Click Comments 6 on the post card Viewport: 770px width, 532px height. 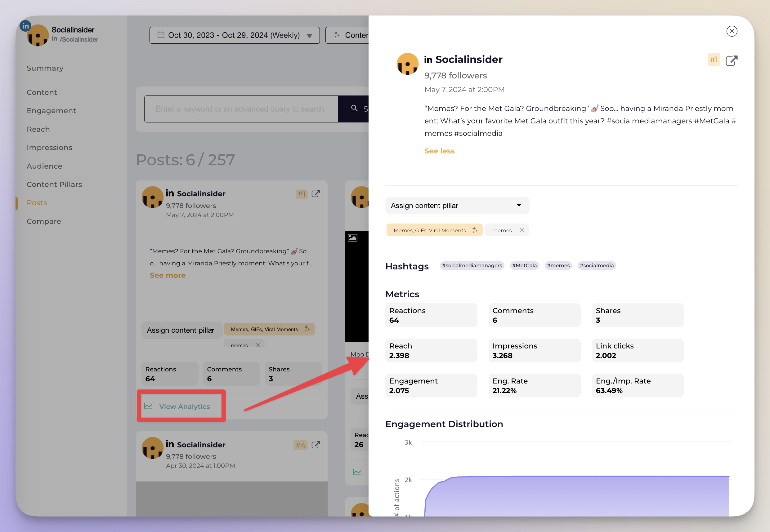click(231, 374)
